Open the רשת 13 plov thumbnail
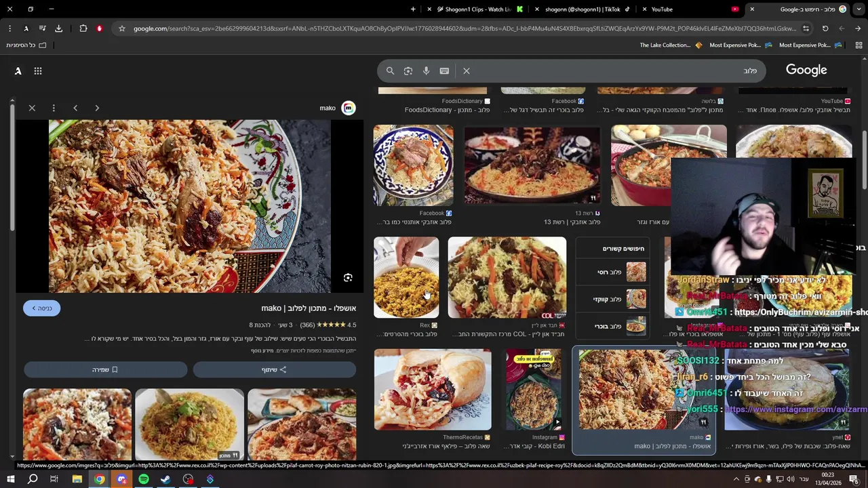 (532, 165)
